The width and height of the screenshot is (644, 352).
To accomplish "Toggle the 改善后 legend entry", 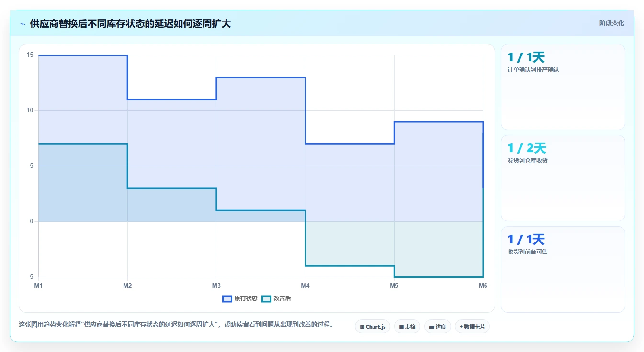I will [276, 298].
